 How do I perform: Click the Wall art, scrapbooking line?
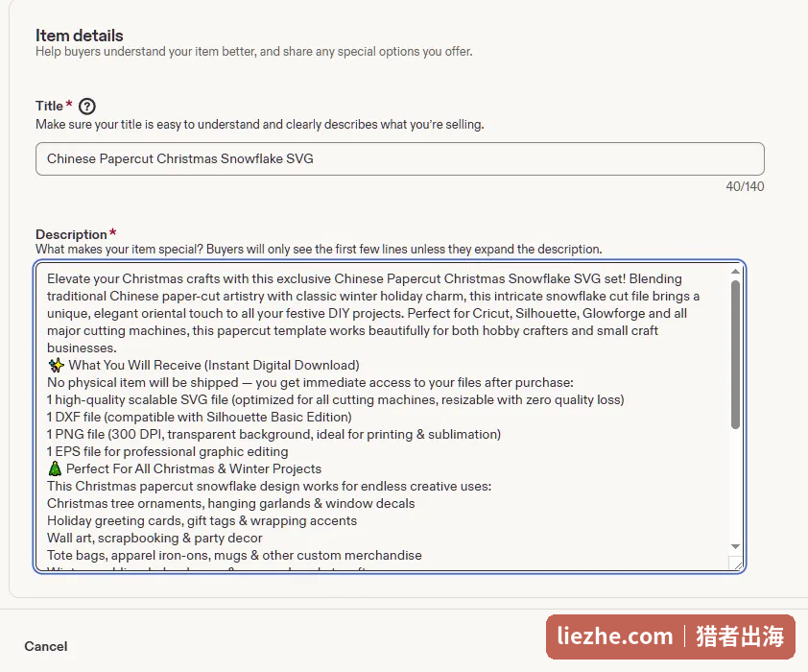pos(154,538)
